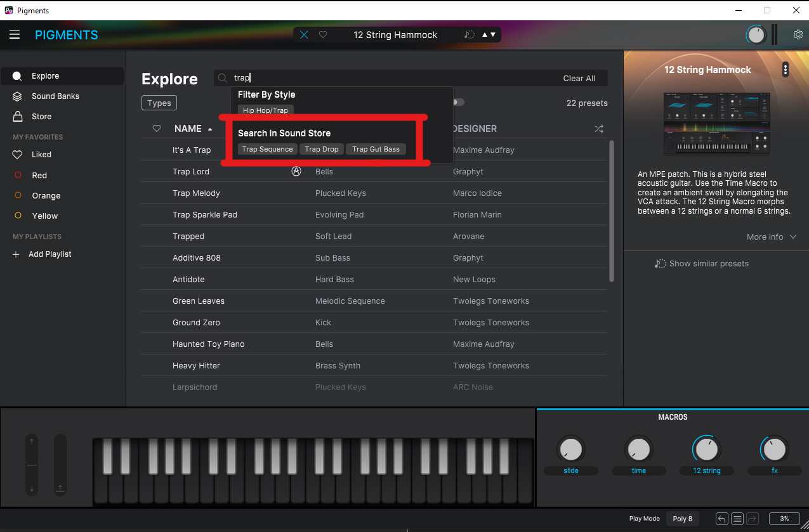Like the current preset heart icon
Viewport: 809px width, 532px height.
click(x=323, y=35)
